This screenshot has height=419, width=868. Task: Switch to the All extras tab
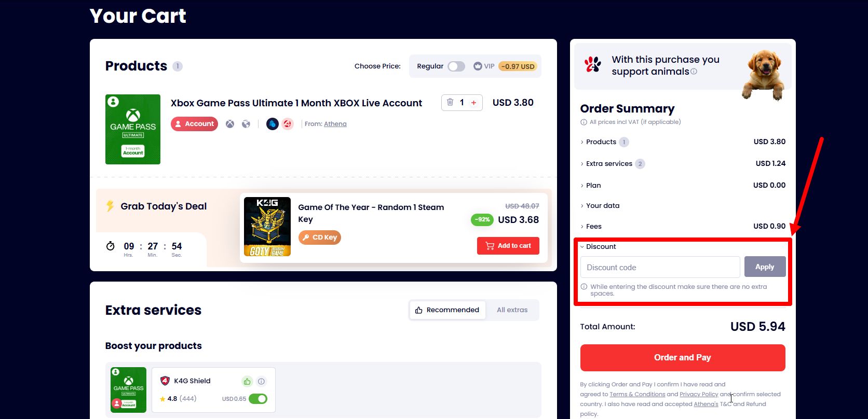512,310
